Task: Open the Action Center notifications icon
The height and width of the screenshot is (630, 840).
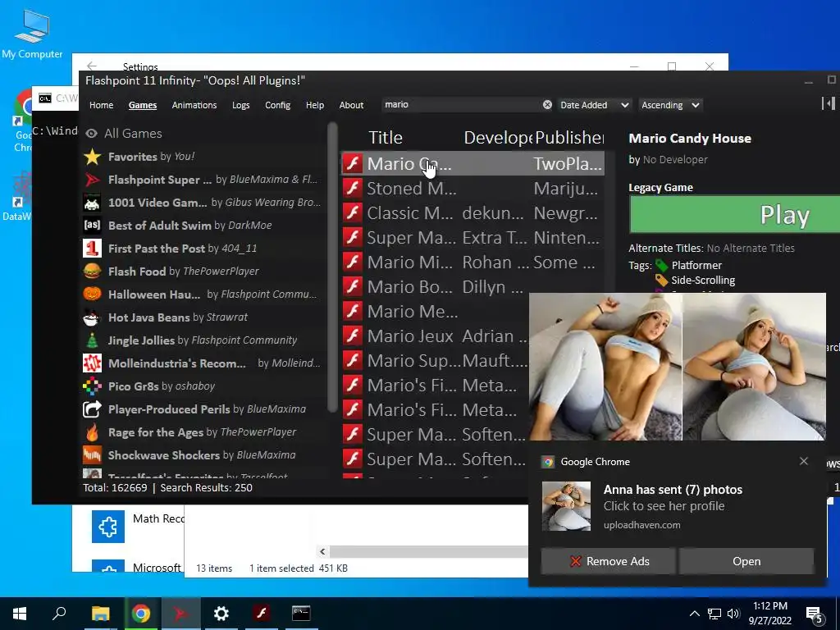Action: [815, 614]
